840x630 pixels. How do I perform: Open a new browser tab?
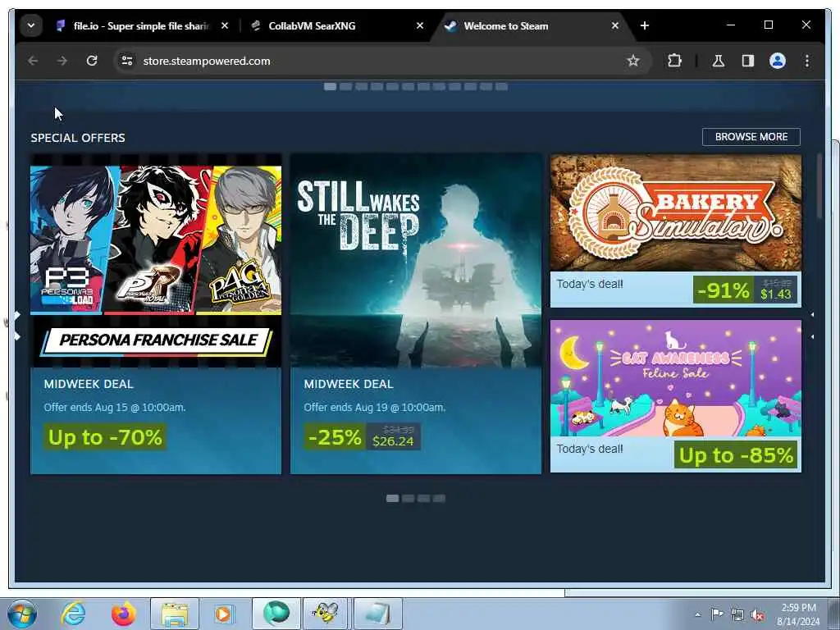pyautogui.click(x=645, y=25)
